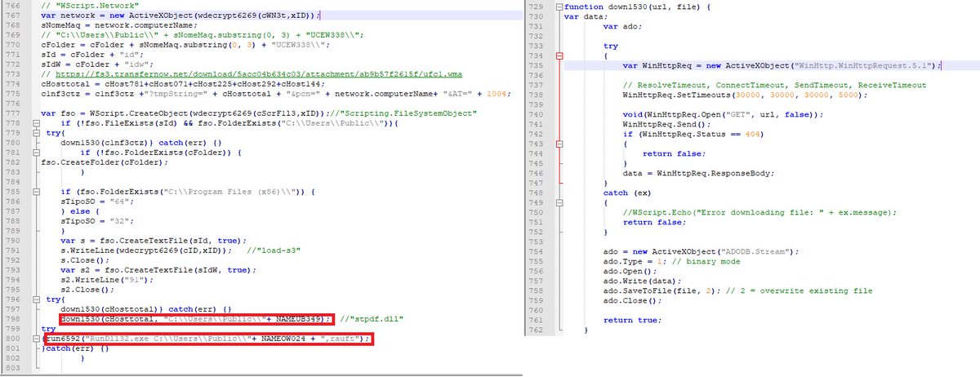Click the 'ado.Open();' line
Image resolution: width=980 pixels, height=377 pixels.
630,270
